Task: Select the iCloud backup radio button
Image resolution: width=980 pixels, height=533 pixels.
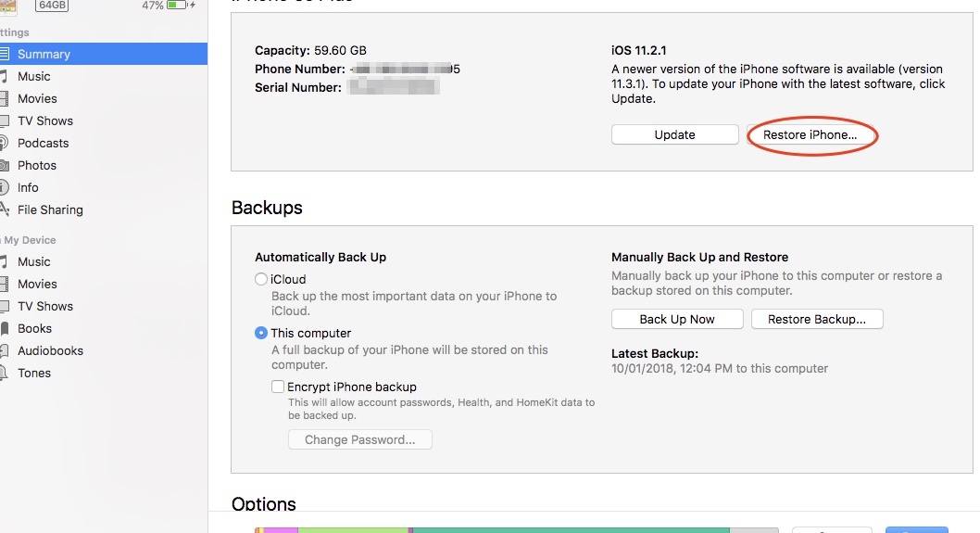Action: 261,279
